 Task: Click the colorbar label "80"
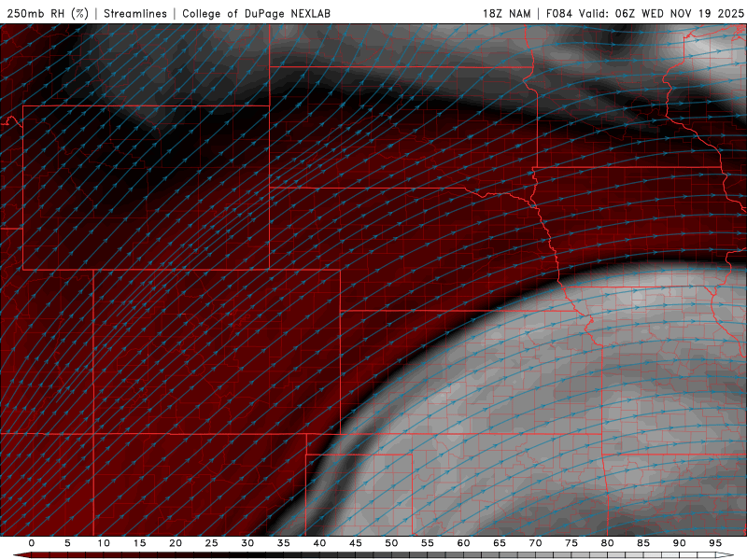click(607, 543)
